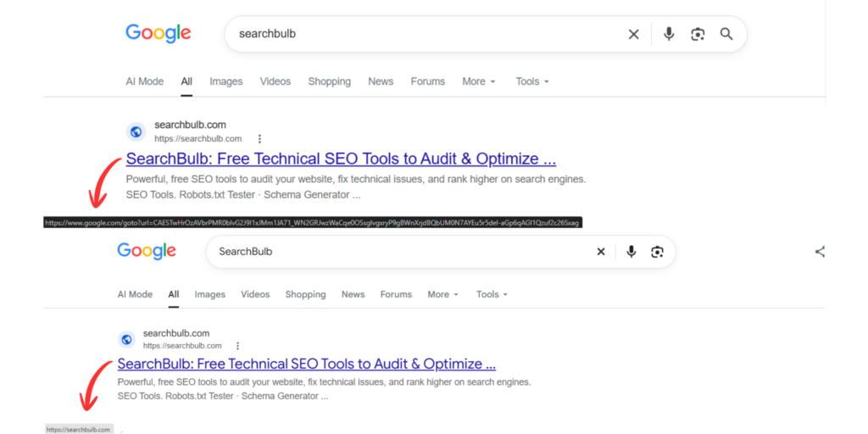Screen dimensions: 868x434
Task: Click the 'https://searchbulb.com' URL in the top result
Action: (x=198, y=139)
